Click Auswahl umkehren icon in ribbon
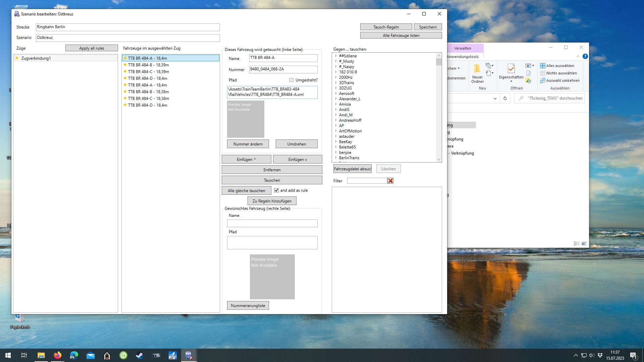 [x=542, y=80]
